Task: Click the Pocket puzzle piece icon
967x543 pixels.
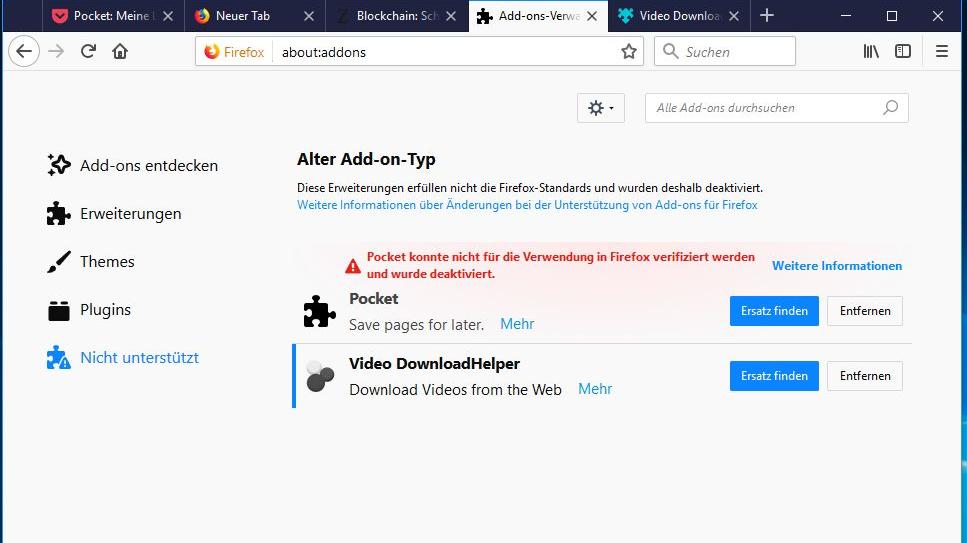Action: click(319, 311)
